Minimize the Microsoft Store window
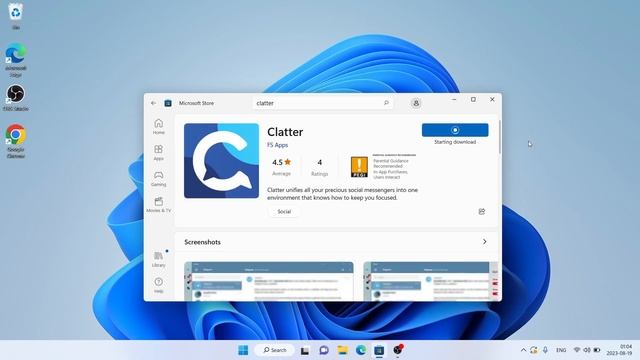The image size is (640, 360). (454, 100)
